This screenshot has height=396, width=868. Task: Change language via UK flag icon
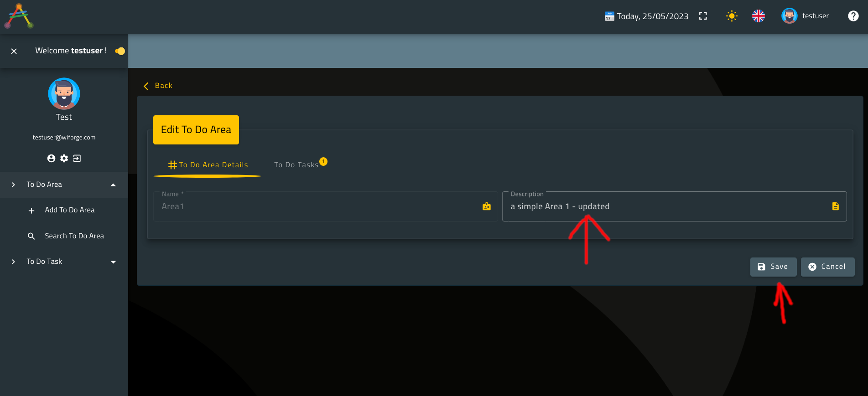click(x=759, y=16)
